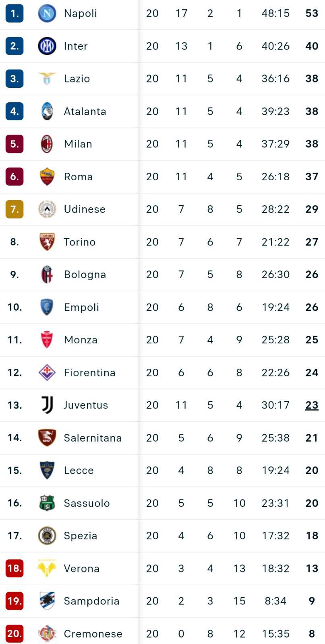This screenshot has width=325, height=644.
Task: Tap the Roma wolf badge
Action: click(x=47, y=176)
